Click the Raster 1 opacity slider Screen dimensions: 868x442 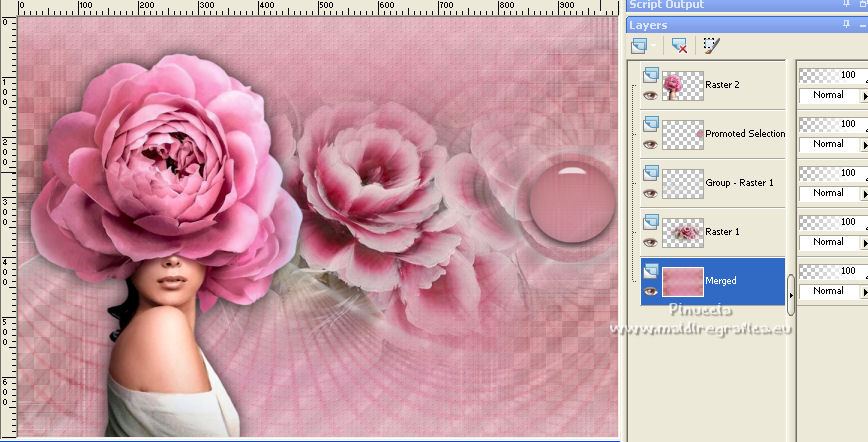[833, 223]
